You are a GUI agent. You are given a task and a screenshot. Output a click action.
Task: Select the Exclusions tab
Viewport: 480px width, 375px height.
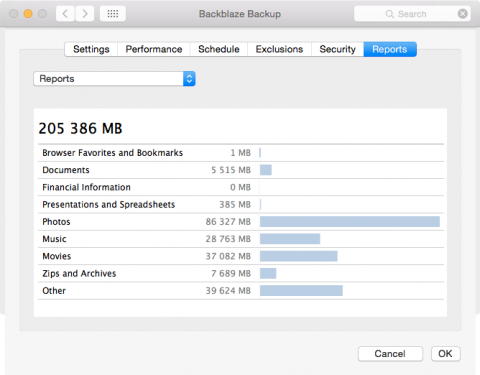click(x=279, y=49)
